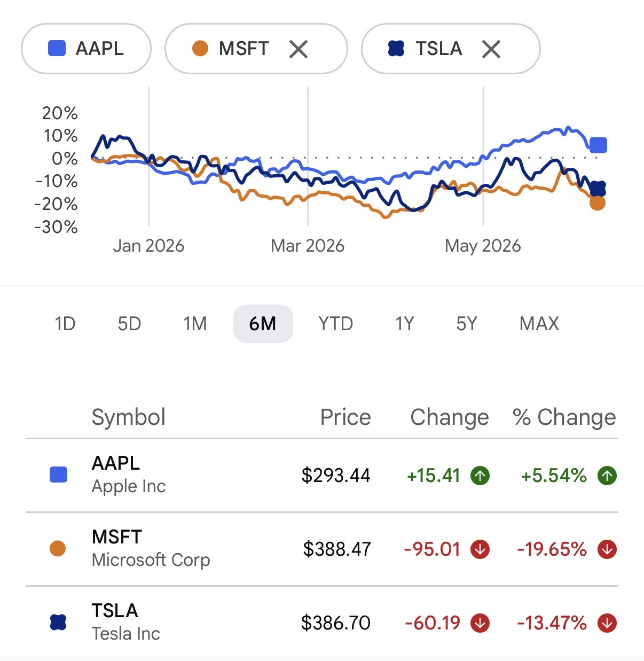644x661 pixels.
Task: Open the Apple Inc row
Action: click(x=322, y=475)
